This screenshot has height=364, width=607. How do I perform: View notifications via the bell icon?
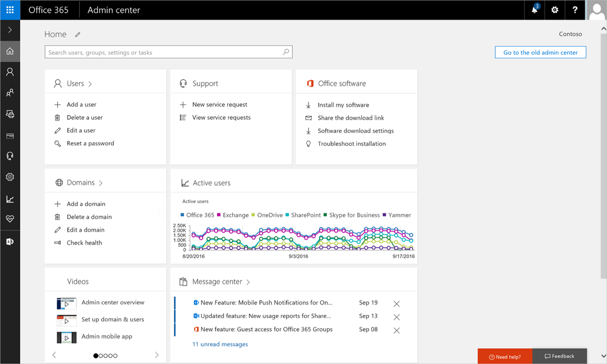534,10
